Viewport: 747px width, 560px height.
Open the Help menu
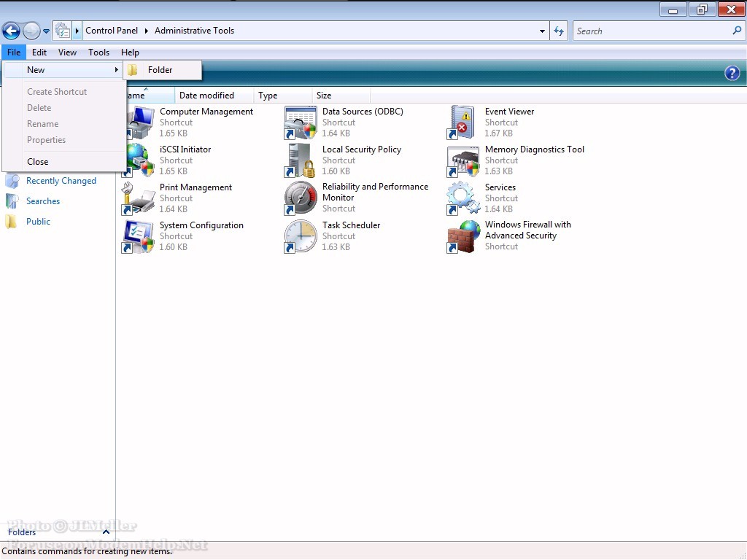(130, 52)
